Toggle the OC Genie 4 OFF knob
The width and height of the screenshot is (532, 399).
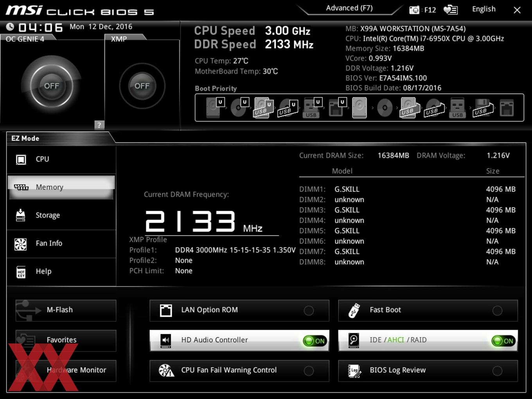[x=52, y=86]
